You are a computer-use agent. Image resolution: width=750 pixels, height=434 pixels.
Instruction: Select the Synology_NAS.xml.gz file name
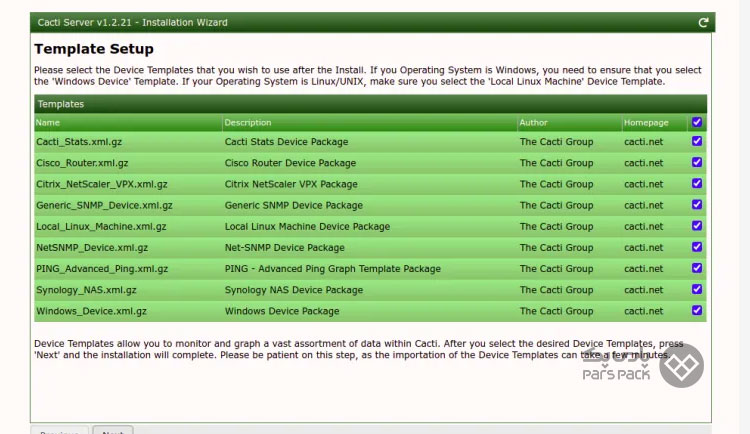[x=86, y=290]
